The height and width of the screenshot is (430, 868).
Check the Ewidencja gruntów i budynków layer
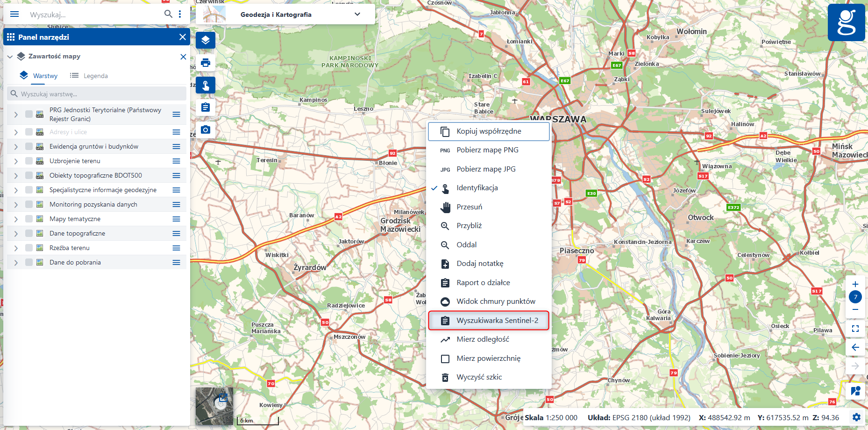[x=29, y=146]
